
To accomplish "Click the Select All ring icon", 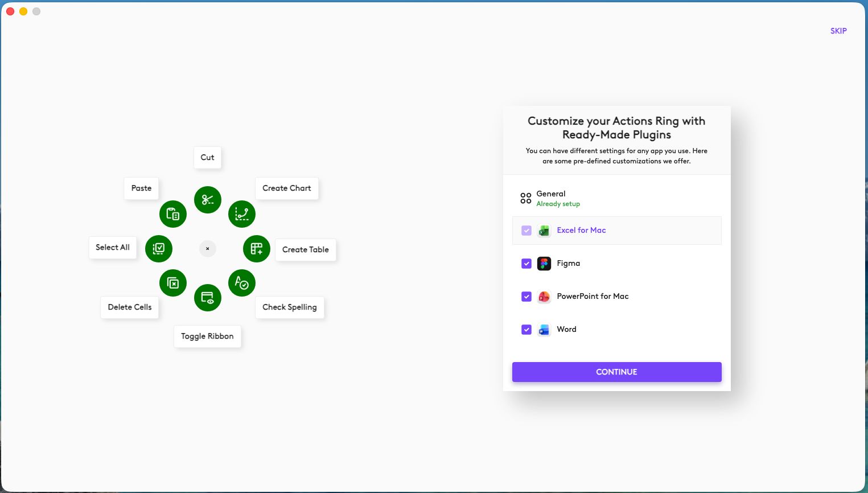I will [159, 249].
